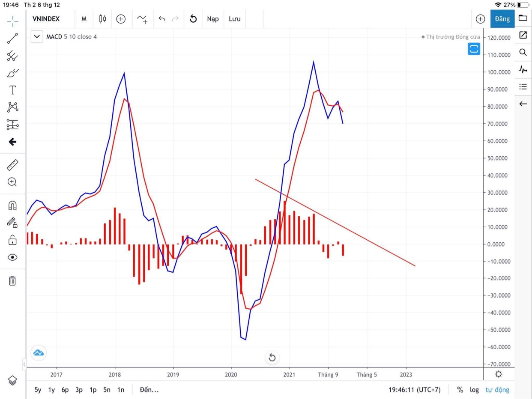Toggle the tự động auto scale
Viewport: 532px width, 399px height.
point(497,390)
